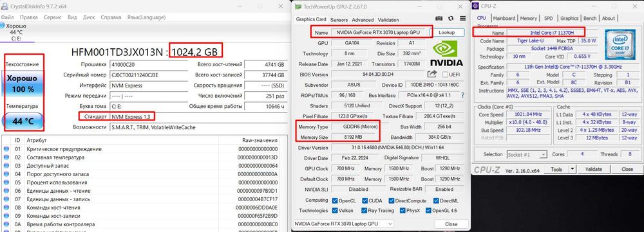
Task: Select the C: E: disk summary at top
Action: [x=17, y=32]
